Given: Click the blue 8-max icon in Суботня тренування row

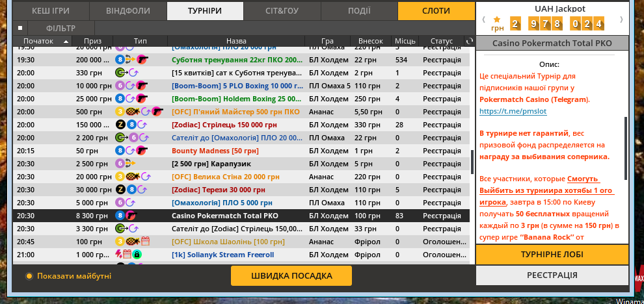Looking at the screenshot, I should pyautogui.click(x=120, y=60).
